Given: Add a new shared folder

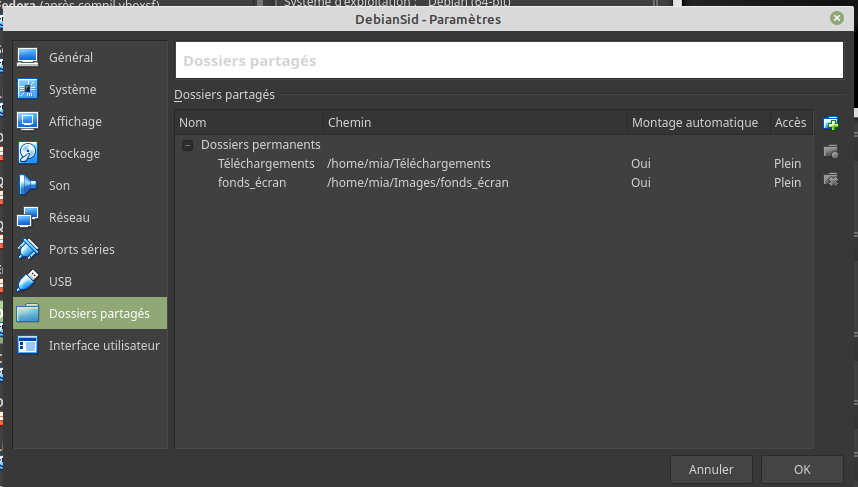Looking at the screenshot, I should pyautogui.click(x=831, y=123).
